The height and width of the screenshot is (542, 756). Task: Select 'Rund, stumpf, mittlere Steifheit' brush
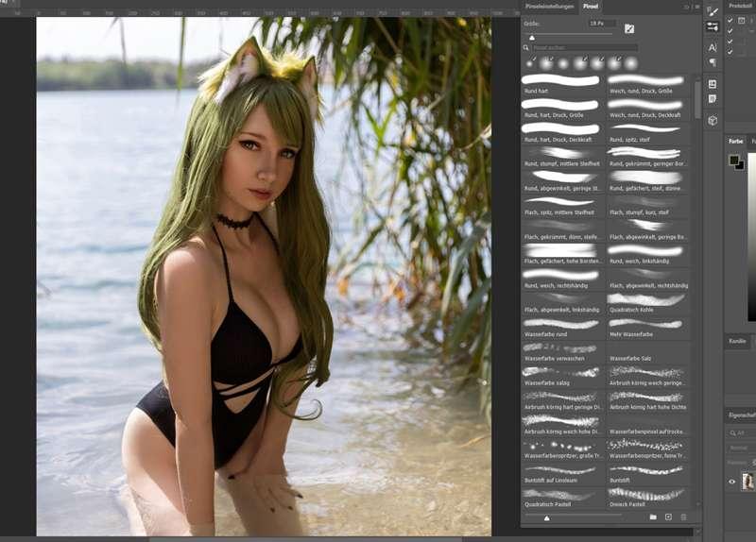pyautogui.click(x=561, y=157)
